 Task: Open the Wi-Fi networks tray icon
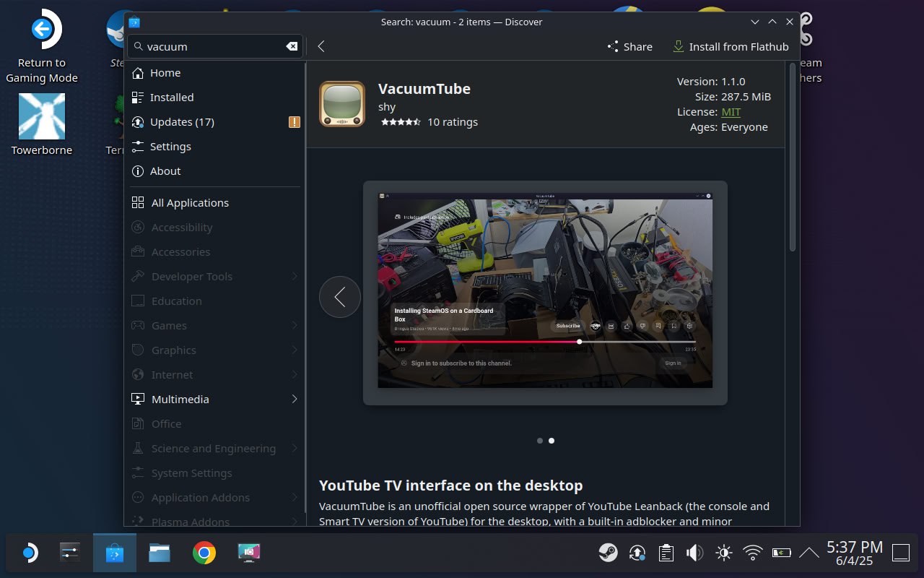753,553
